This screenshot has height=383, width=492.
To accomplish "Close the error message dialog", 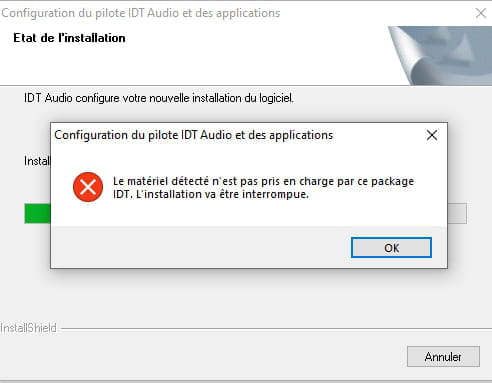I will (x=432, y=135).
